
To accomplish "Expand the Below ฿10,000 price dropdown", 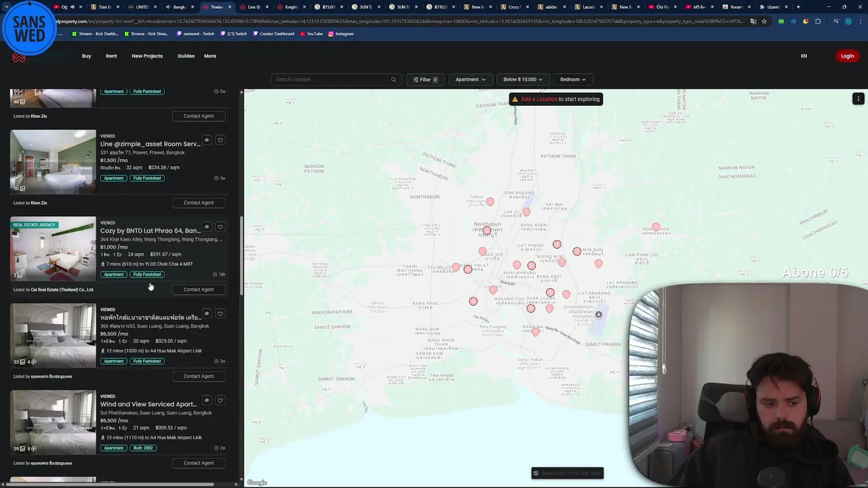I will 522,79.
